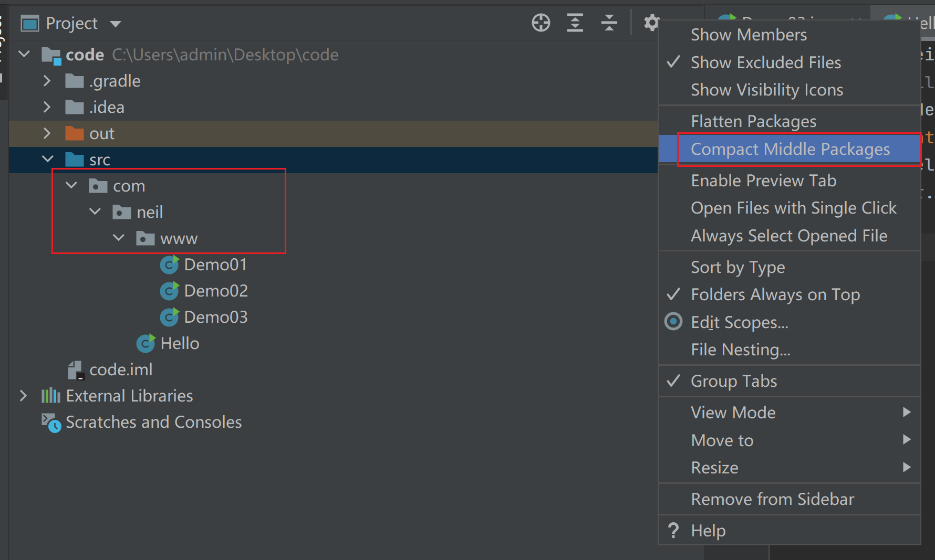Uncheck Folders Always on Top

tap(775, 295)
